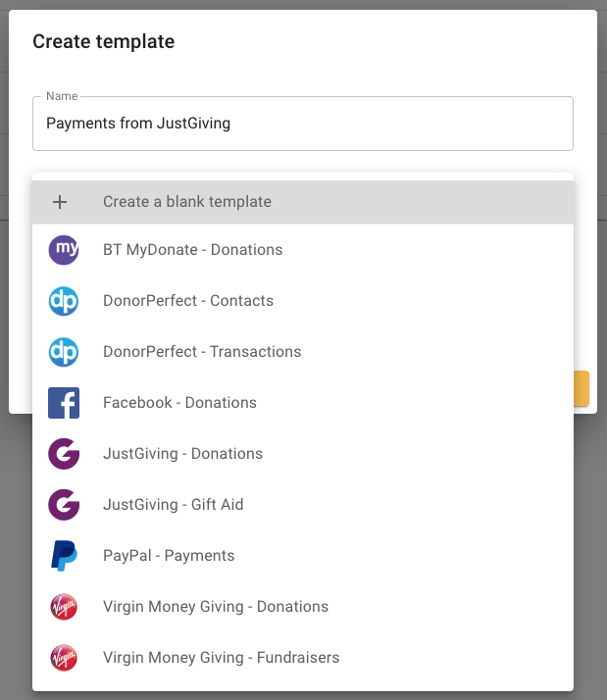Pick JustGiving - Gift Aid template
The image size is (607, 700).
(x=173, y=505)
